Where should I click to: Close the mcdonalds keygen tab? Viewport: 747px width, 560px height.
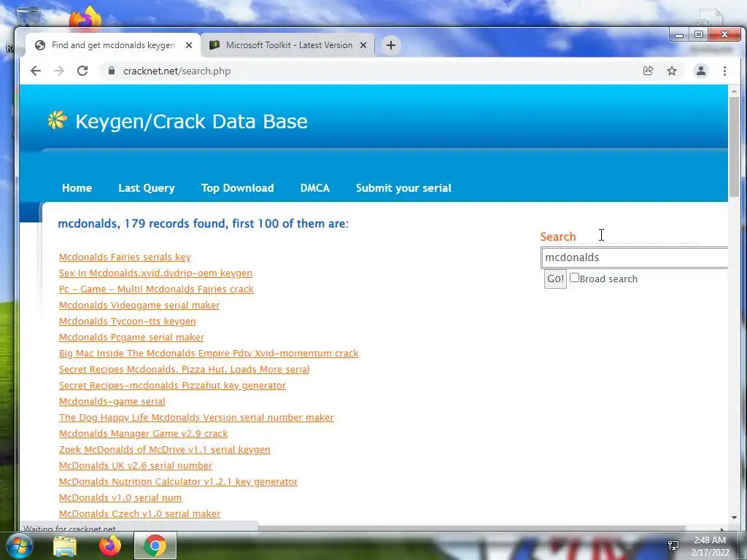tap(189, 45)
